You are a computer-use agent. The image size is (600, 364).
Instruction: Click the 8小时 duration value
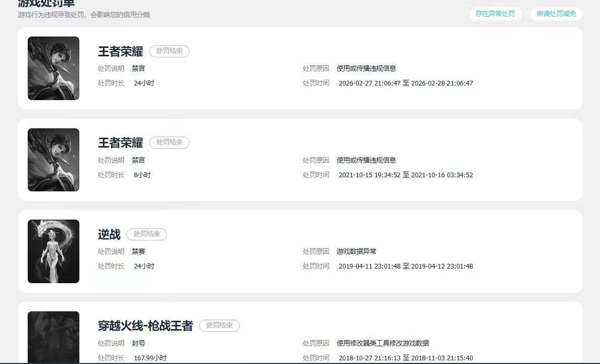pyautogui.click(x=142, y=175)
